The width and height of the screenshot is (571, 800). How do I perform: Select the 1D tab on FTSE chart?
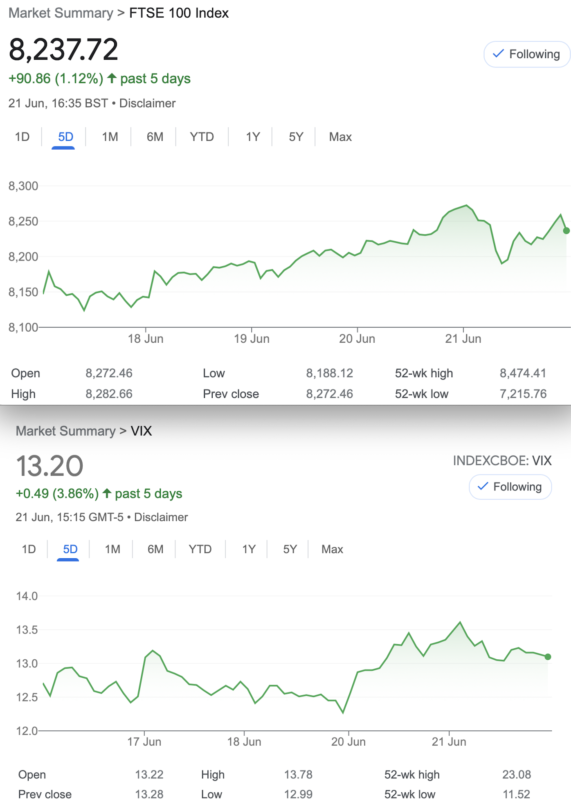pyautogui.click(x=22, y=137)
